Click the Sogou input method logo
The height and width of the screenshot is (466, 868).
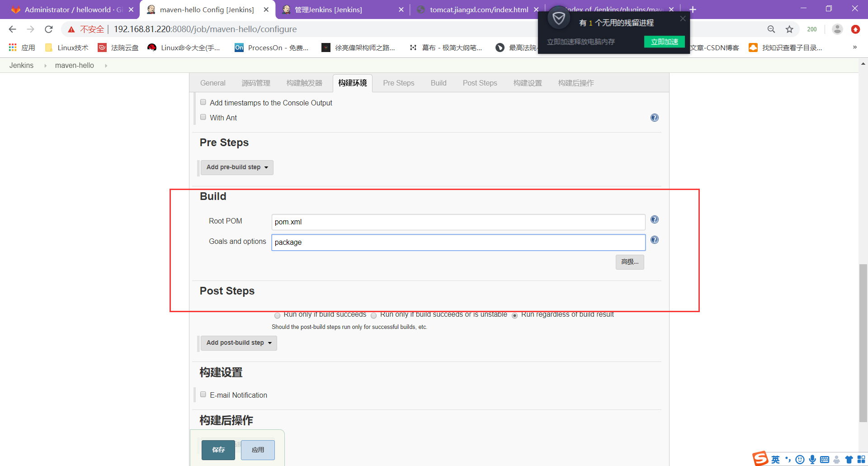coord(760,458)
